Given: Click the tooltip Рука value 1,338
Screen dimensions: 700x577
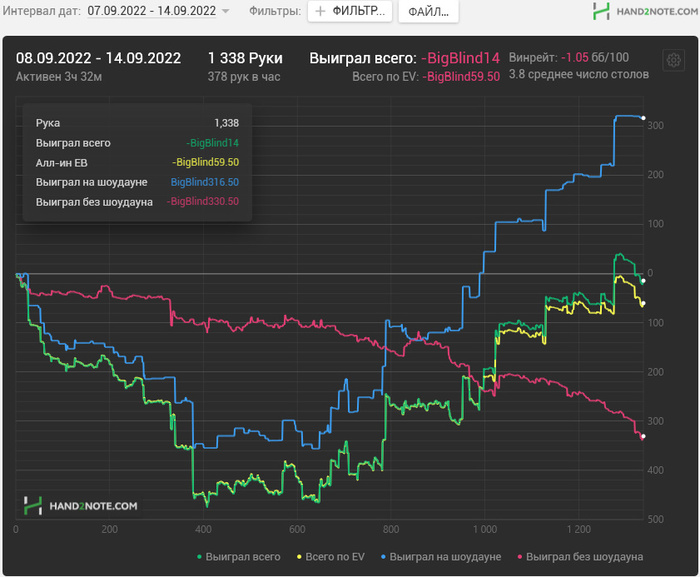Looking at the screenshot, I should pyautogui.click(x=227, y=123).
